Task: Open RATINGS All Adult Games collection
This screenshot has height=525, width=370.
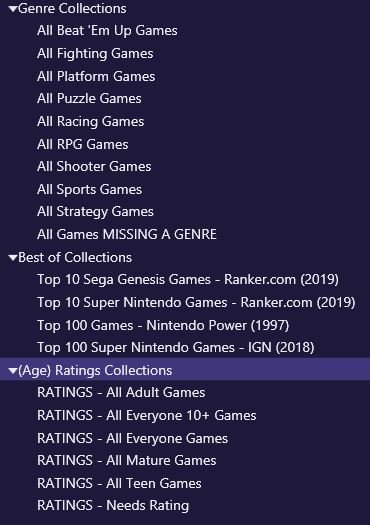Action: [x=121, y=392]
